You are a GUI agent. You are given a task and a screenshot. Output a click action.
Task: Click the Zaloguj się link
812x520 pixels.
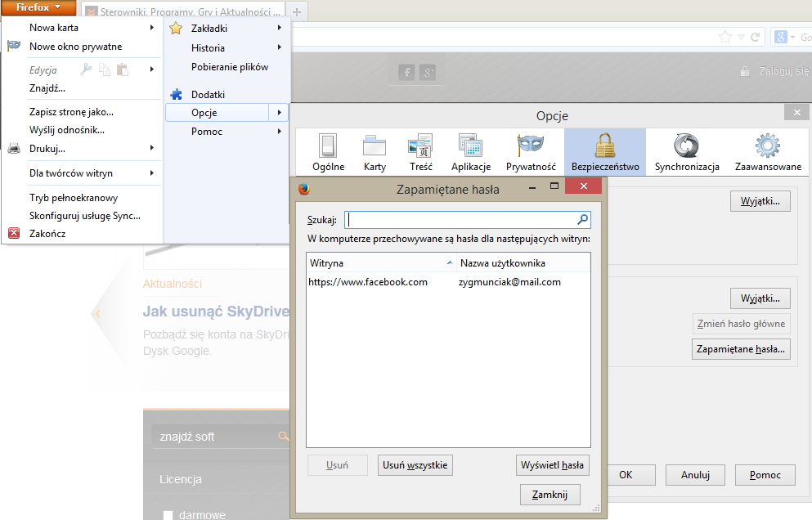[783, 70]
